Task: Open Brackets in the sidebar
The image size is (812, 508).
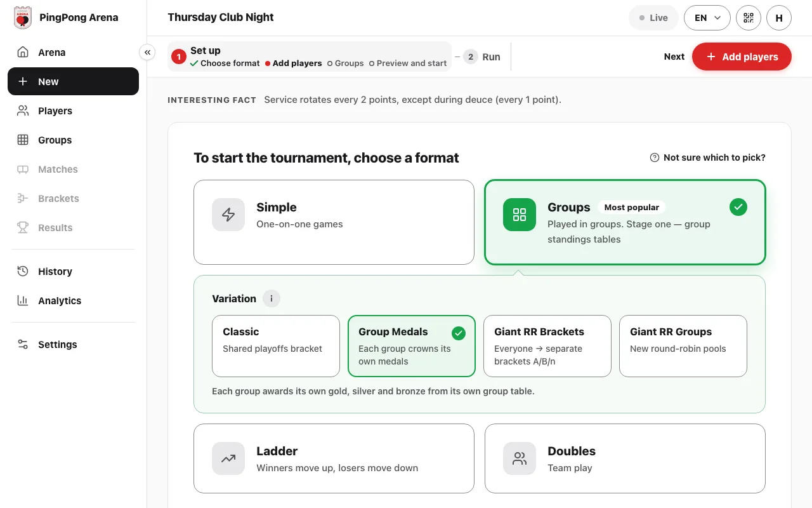Action: [73, 198]
